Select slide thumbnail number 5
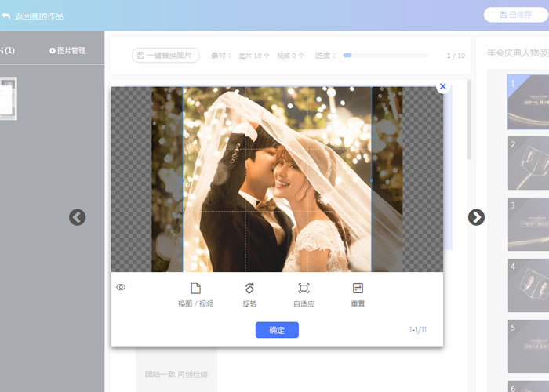This screenshot has height=392, width=549. point(529,347)
